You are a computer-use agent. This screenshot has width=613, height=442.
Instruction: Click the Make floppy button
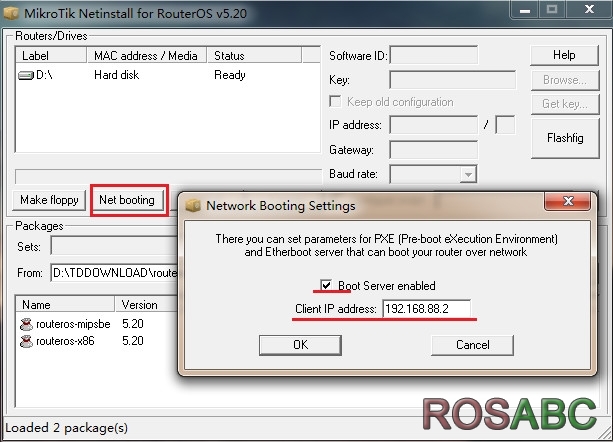point(49,200)
